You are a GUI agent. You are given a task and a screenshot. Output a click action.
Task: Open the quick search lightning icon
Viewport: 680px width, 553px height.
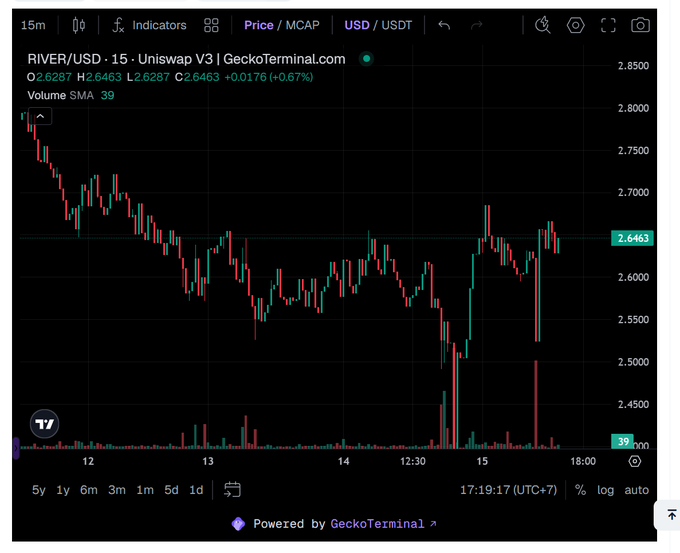[543, 25]
